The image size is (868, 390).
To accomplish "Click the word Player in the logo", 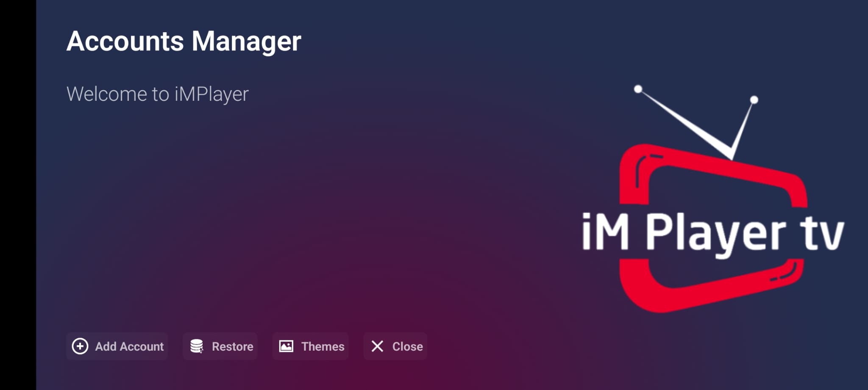I will (x=715, y=233).
